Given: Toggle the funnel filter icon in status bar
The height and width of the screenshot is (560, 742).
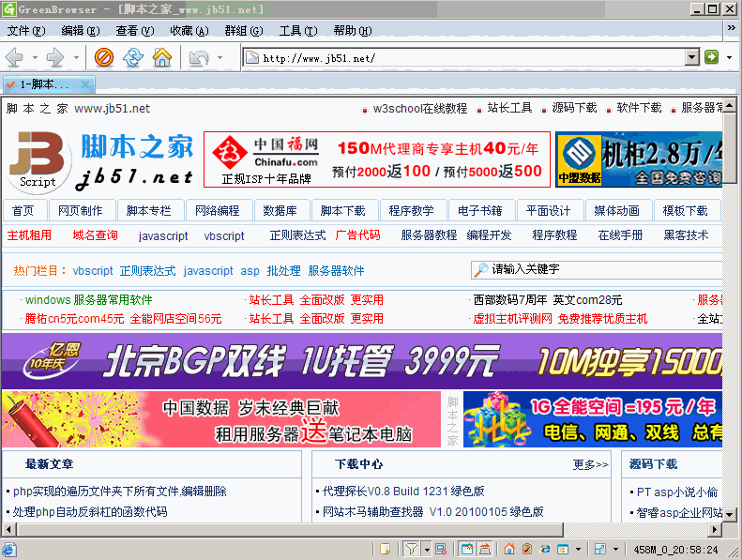Looking at the screenshot, I should [x=411, y=549].
